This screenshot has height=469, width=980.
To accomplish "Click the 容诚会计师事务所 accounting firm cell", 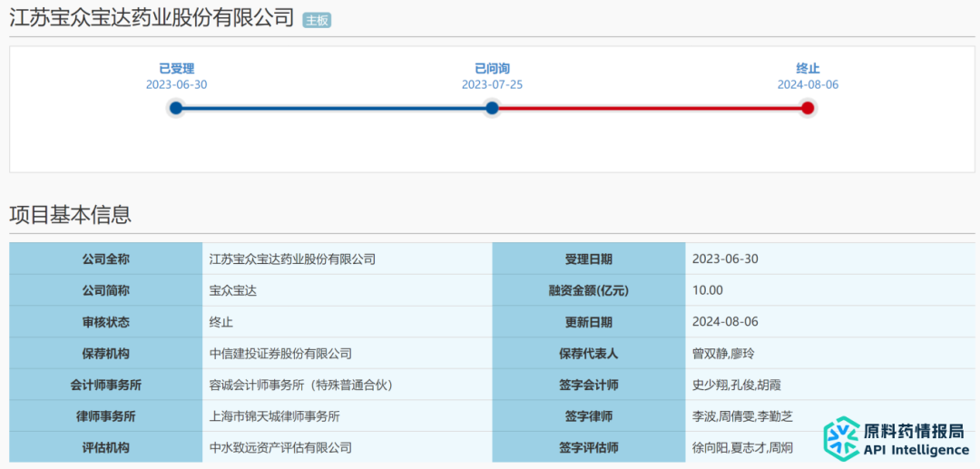I will 347,385.
